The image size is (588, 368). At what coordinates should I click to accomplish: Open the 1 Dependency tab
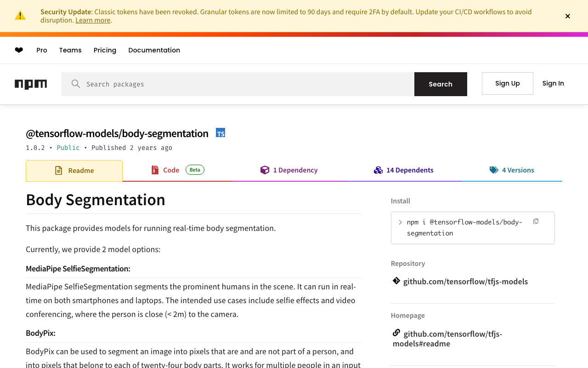click(289, 170)
